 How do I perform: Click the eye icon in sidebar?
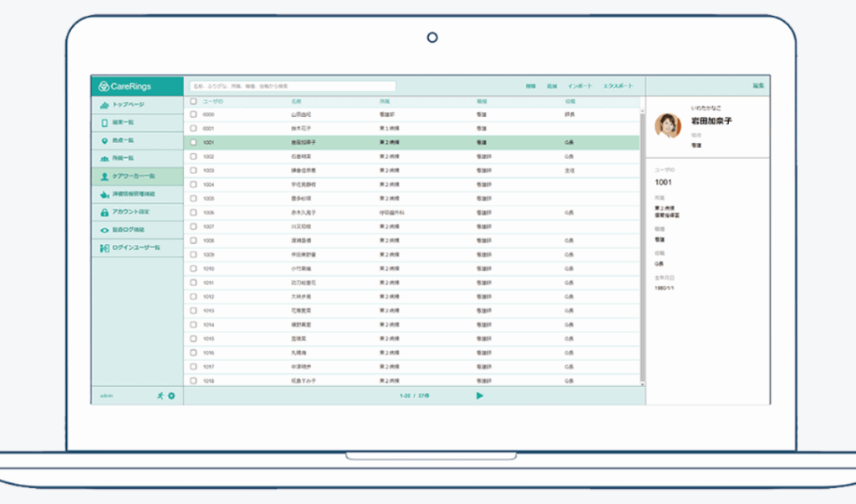104,230
